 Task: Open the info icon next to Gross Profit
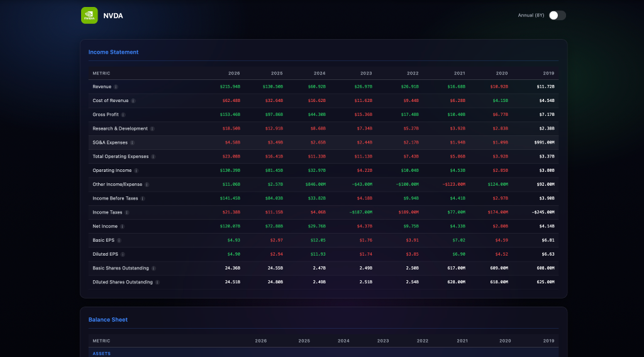[x=123, y=115]
